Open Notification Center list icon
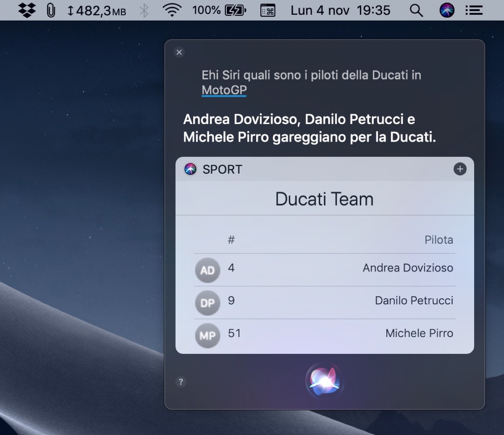 474,10
